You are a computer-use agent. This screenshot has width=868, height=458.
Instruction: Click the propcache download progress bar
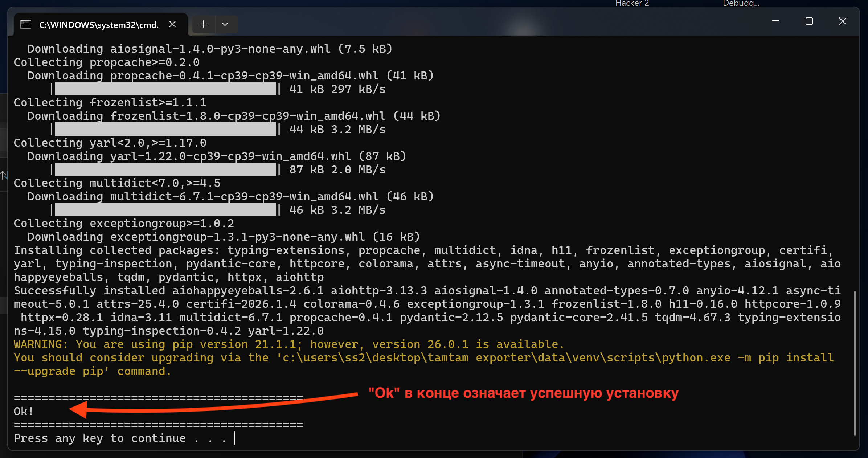165,89
